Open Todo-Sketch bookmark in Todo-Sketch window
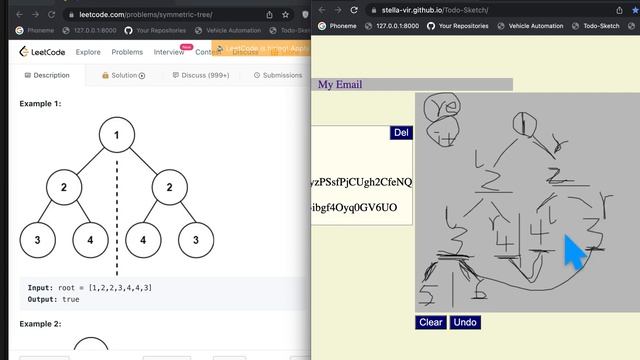 (596, 26)
